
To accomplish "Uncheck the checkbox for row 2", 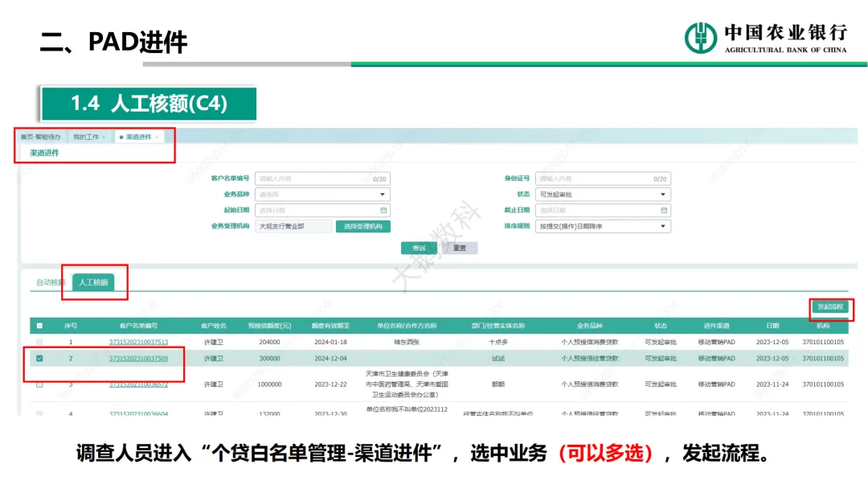I will [x=39, y=359].
